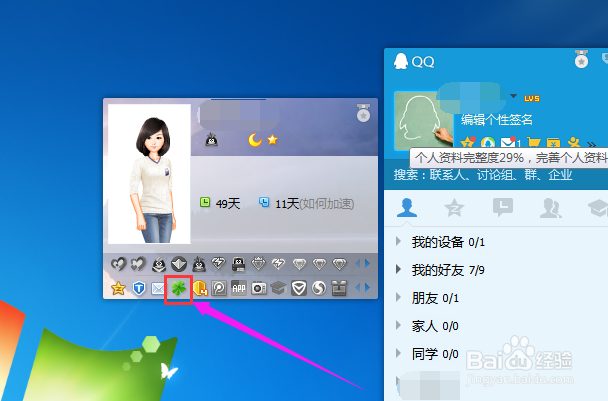Viewport: 608px width, 401px height.
Task: Click the green clock icon beside 49天
Action: (x=205, y=202)
